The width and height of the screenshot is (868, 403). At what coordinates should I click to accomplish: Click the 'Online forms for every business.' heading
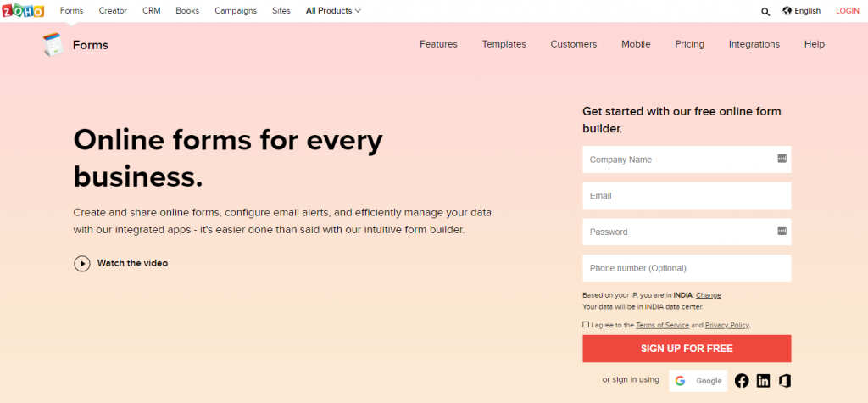(228, 159)
